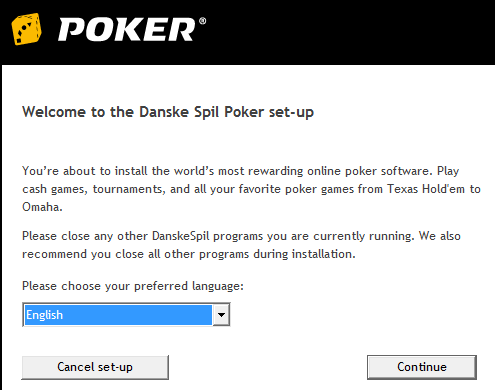The height and width of the screenshot is (390, 495).
Task: Click the 'Please choose your preferred language' label
Action: [133, 286]
